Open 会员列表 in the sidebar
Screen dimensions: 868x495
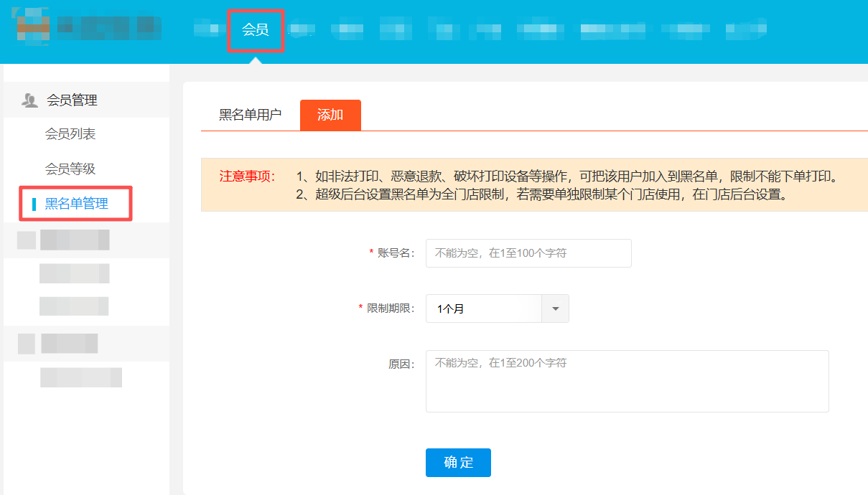(70, 134)
